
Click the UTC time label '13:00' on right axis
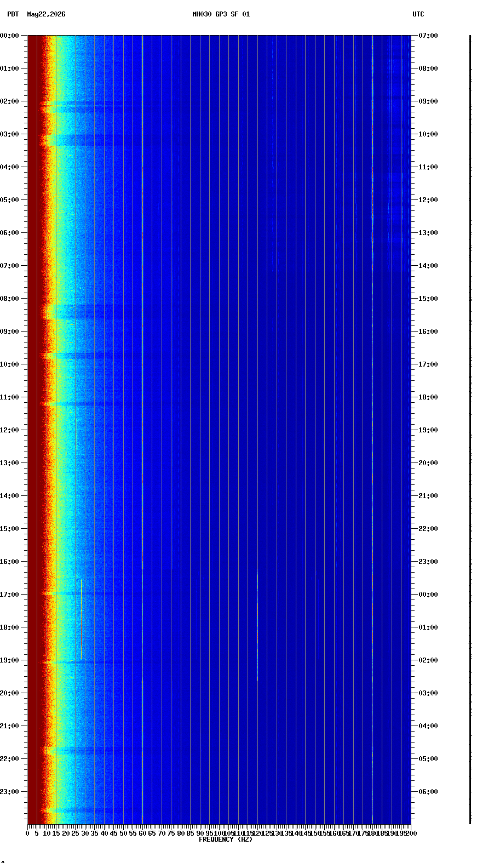click(x=428, y=233)
